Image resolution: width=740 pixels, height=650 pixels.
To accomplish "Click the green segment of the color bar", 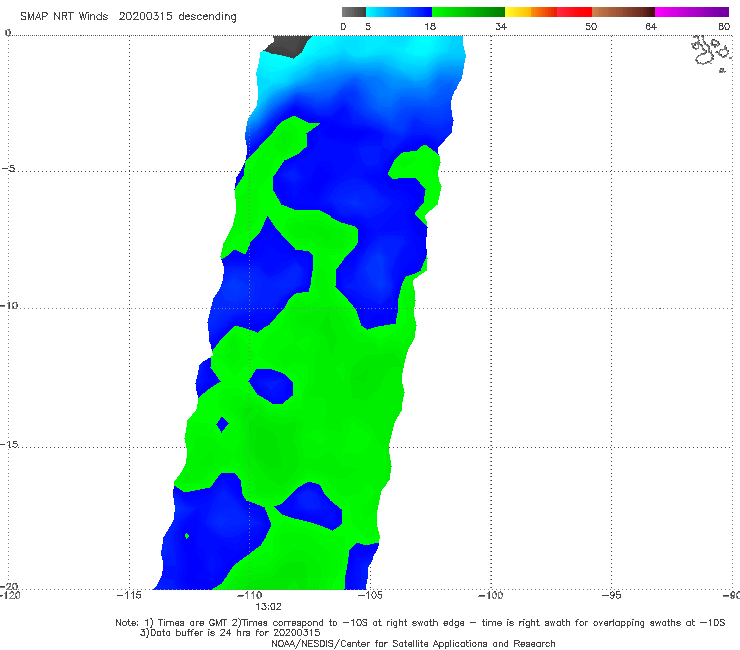I will [x=468, y=12].
